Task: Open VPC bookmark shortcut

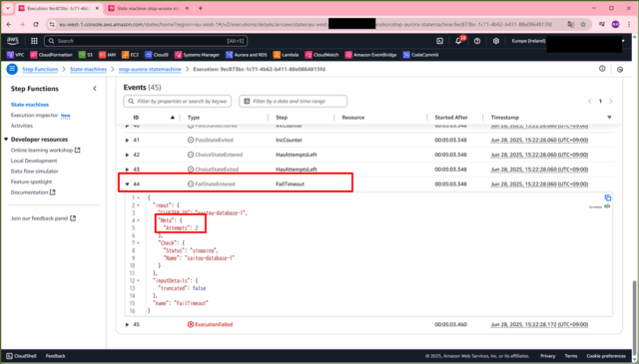Action: pos(16,55)
